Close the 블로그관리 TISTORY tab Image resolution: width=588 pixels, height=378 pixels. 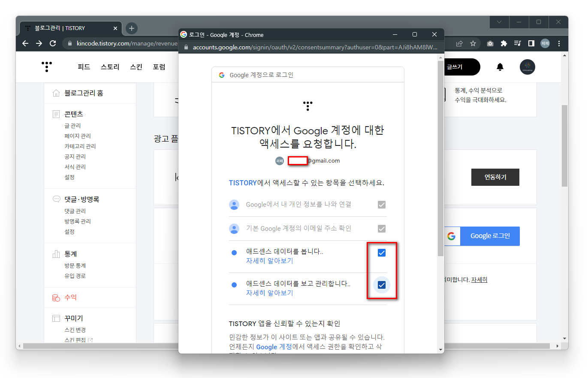(x=115, y=28)
